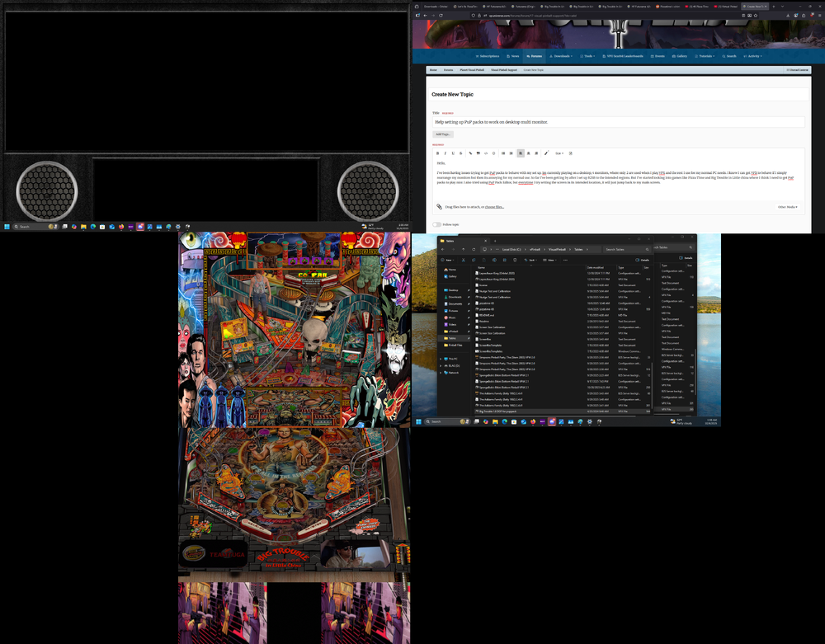Bookmark this page with the star icon

[x=756, y=15]
